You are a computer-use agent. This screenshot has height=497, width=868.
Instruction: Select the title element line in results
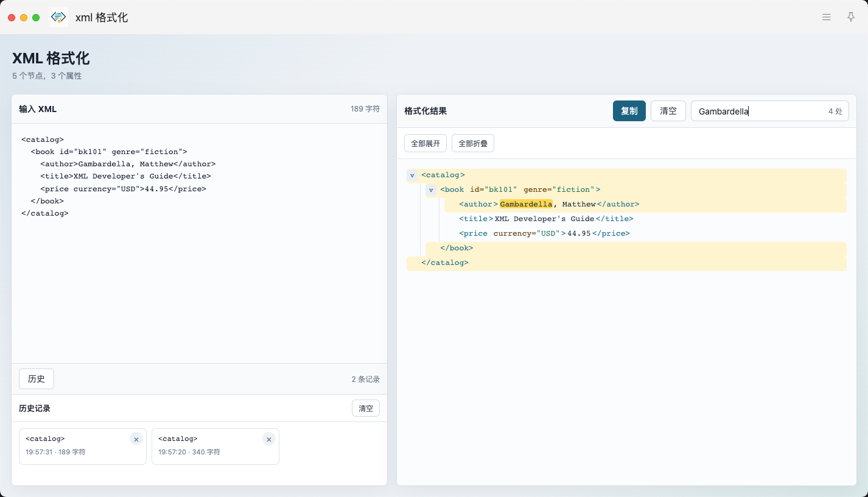645,219
